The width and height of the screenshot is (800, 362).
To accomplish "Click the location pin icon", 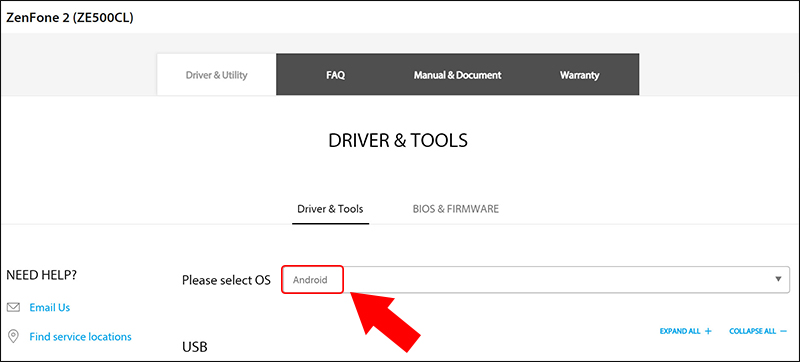I will pos(13,337).
